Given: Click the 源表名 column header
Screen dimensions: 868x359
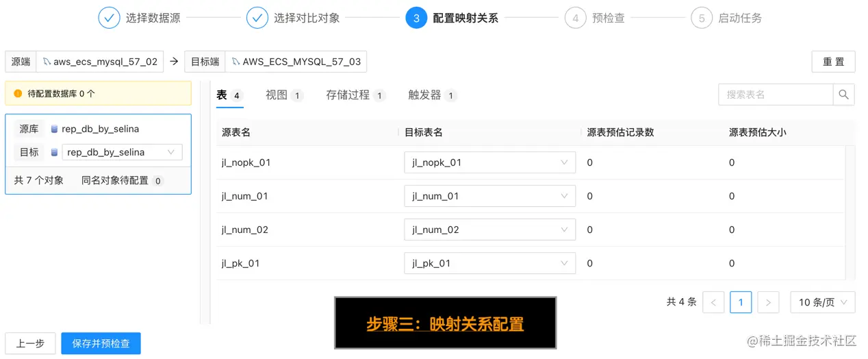Looking at the screenshot, I should pyautogui.click(x=236, y=132).
